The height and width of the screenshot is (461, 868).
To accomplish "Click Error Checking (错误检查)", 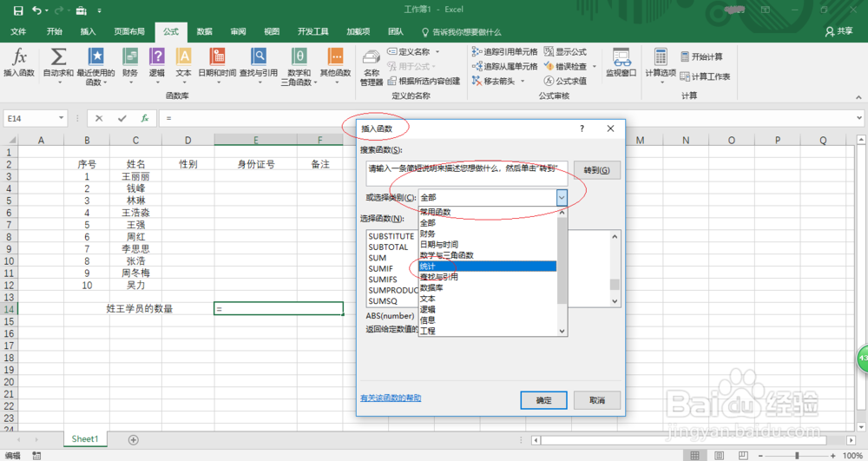I will (x=565, y=66).
